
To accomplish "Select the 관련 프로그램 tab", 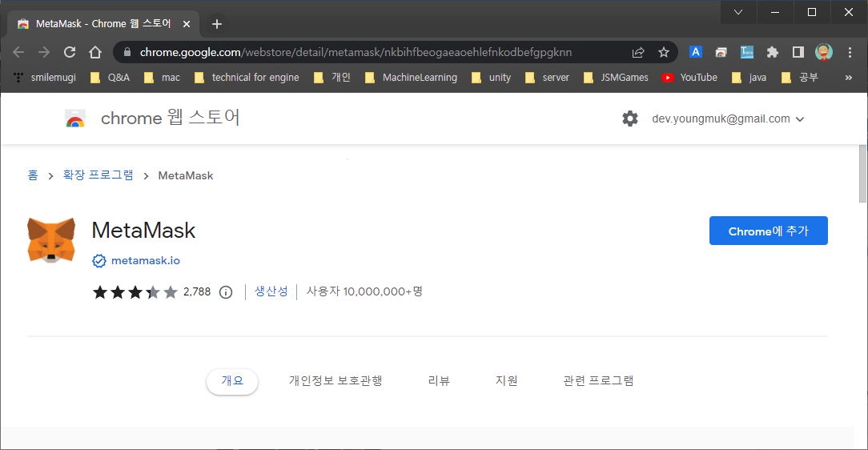I will 598,381.
